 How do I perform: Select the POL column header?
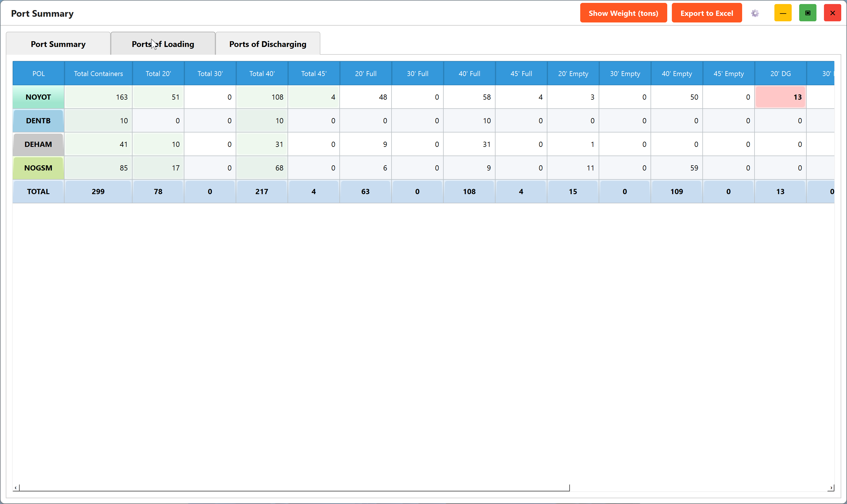coord(38,73)
